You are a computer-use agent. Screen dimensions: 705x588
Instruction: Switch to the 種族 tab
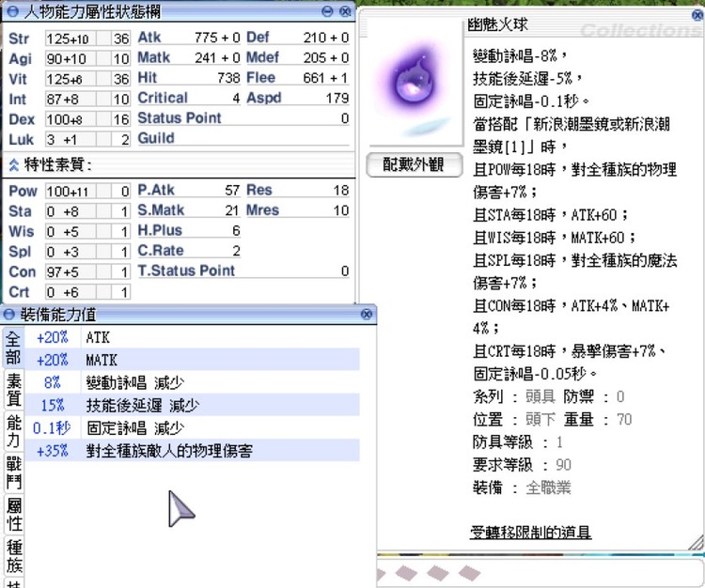pyautogui.click(x=13, y=555)
